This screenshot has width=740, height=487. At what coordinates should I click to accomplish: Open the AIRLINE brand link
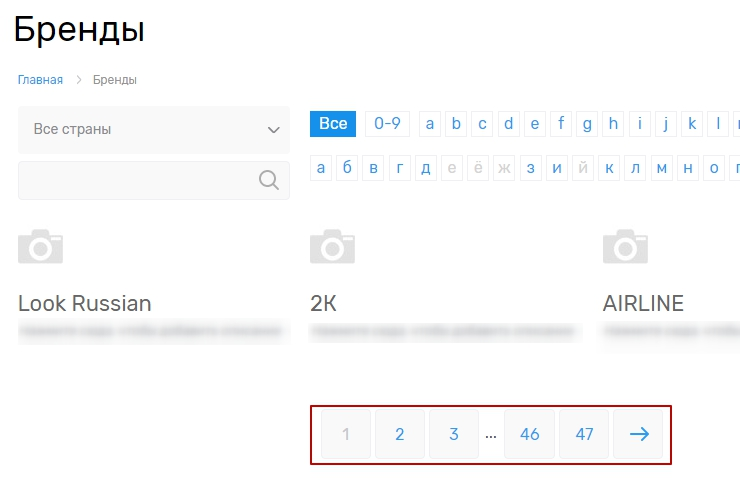coord(643,303)
